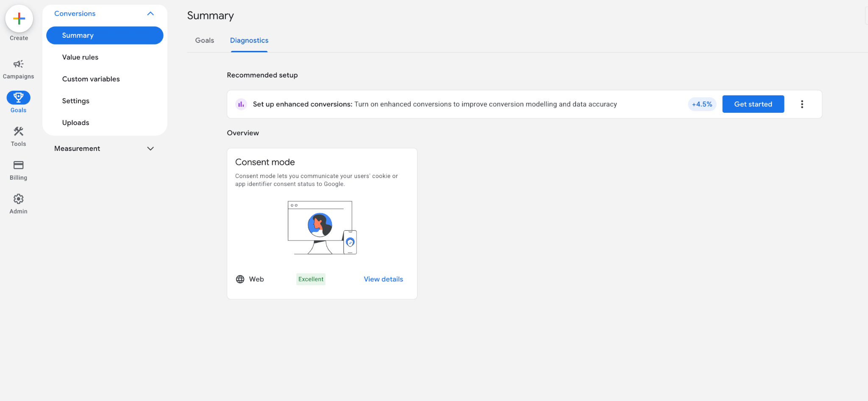
Task: Open Uploads in the sidebar
Action: tap(75, 123)
